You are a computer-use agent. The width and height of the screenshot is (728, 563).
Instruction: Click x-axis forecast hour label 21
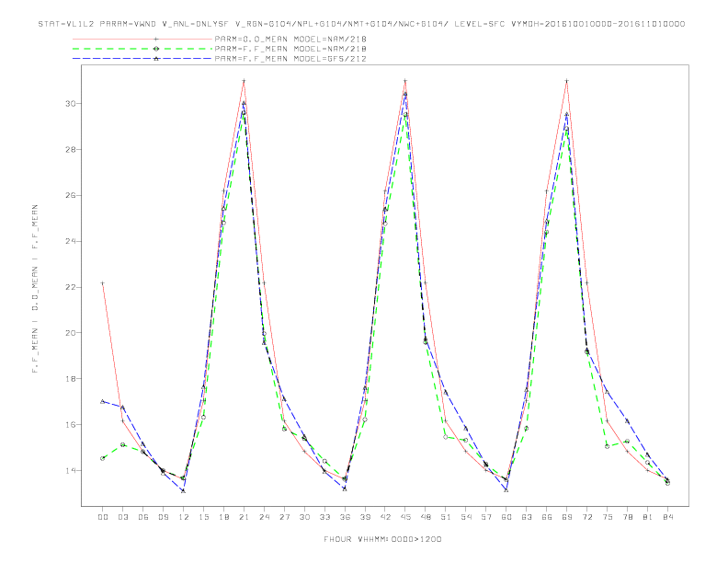pos(244,517)
